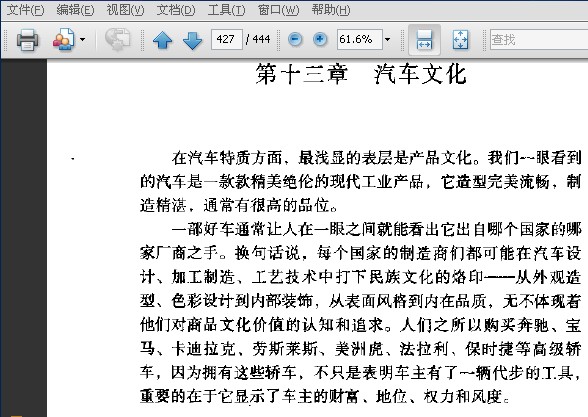Toggle the fit full page icon
Screen dimensions: 588x417
tap(460, 39)
